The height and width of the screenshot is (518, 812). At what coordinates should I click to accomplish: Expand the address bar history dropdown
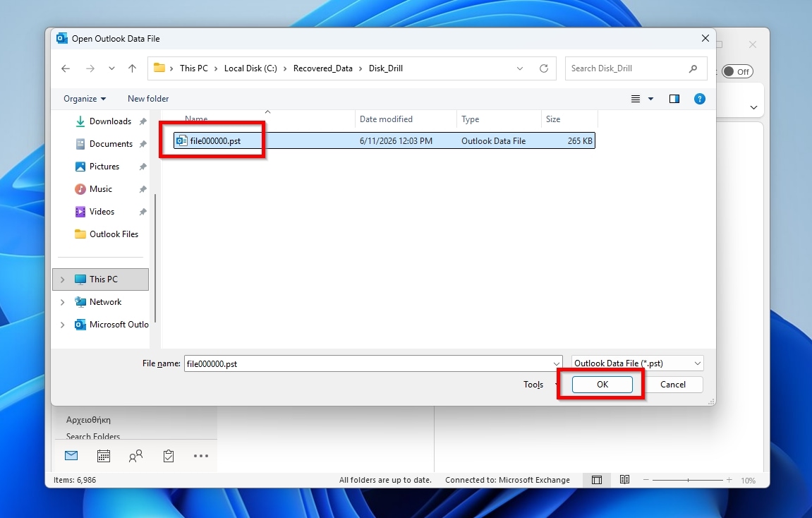(x=520, y=68)
